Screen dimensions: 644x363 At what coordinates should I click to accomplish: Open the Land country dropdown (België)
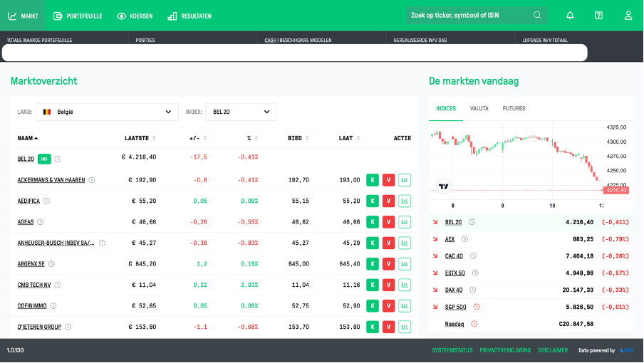(x=107, y=112)
